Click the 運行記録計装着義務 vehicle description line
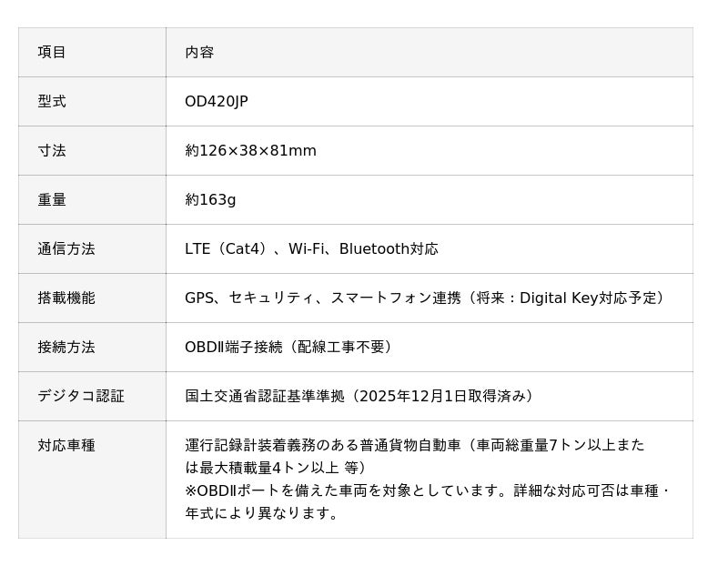Screen dimensions: 728x566 [414, 446]
